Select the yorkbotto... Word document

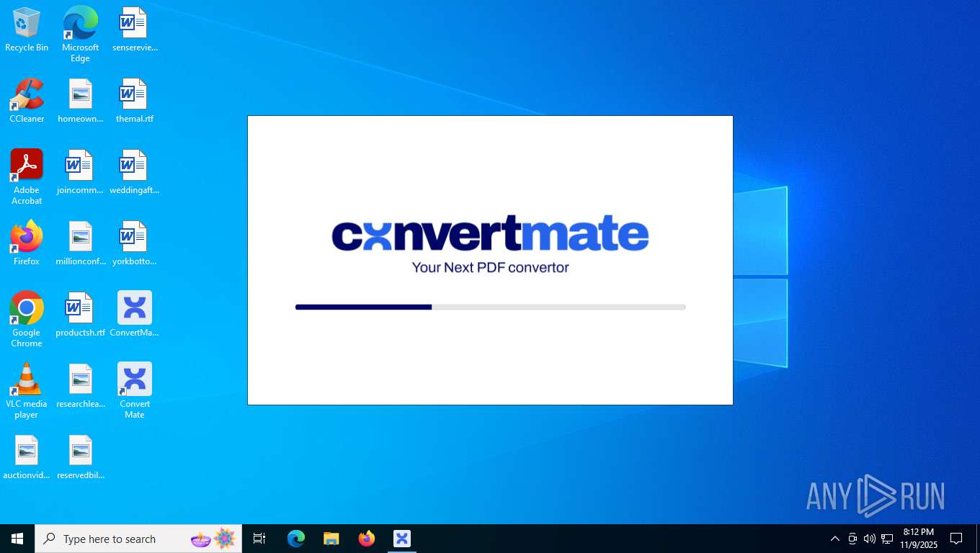[134, 244]
